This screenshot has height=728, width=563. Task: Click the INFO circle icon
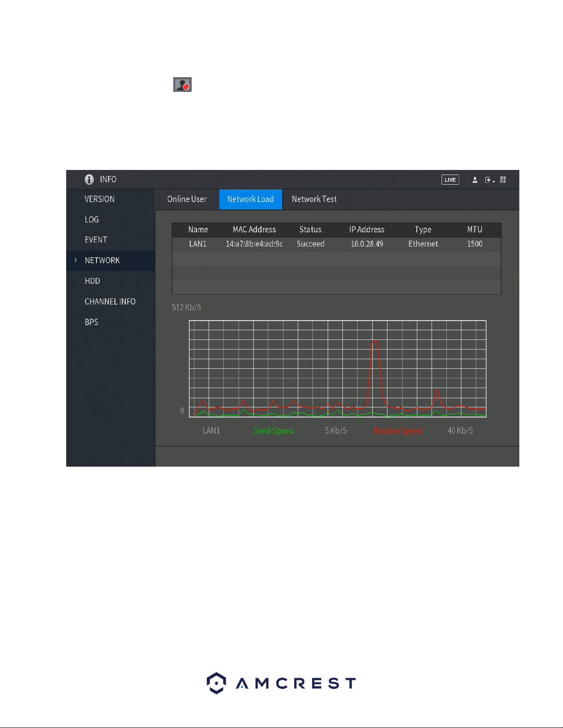pyautogui.click(x=89, y=180)
